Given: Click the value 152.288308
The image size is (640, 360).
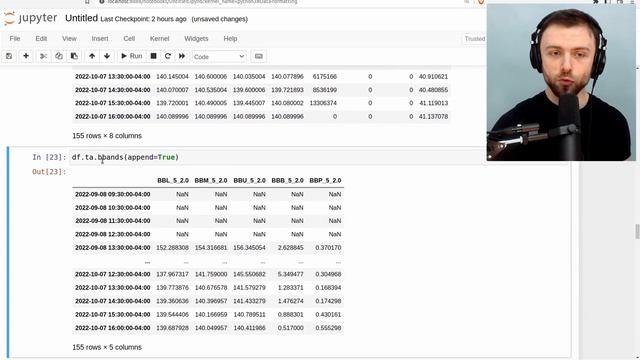Looking at the screenshot, I should coord(172,248).
